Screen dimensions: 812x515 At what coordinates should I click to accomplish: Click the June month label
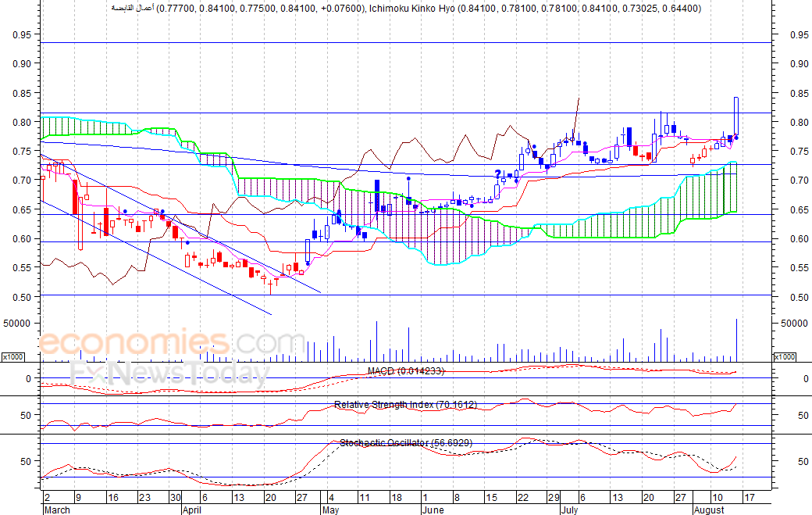pos(433,510)
